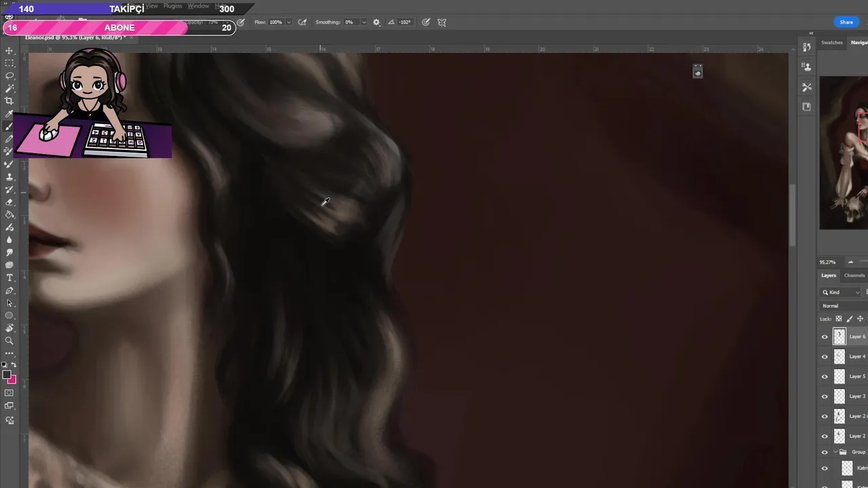868x488 pixels.
Task: Select the Eyedropper tool
Action: (9, 114)
